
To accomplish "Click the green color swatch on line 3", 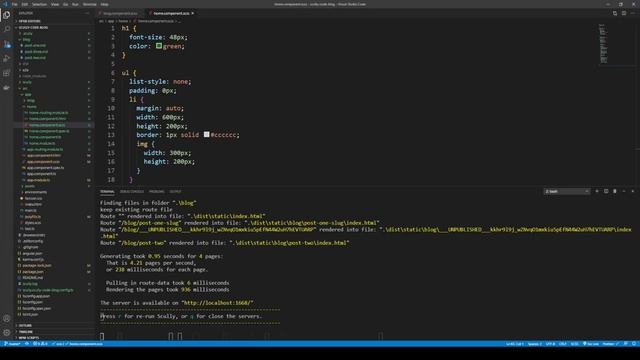I will [x=159, y=46].
